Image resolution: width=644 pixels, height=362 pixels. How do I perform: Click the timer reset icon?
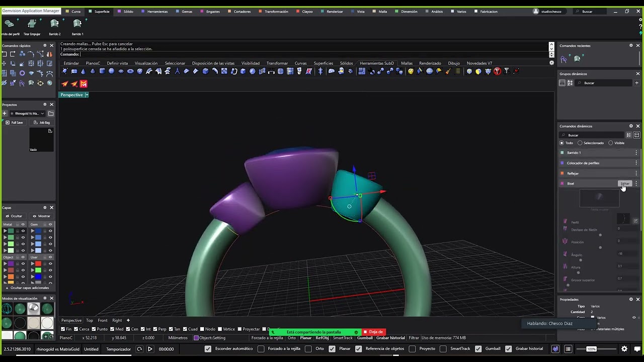(139, 349)
